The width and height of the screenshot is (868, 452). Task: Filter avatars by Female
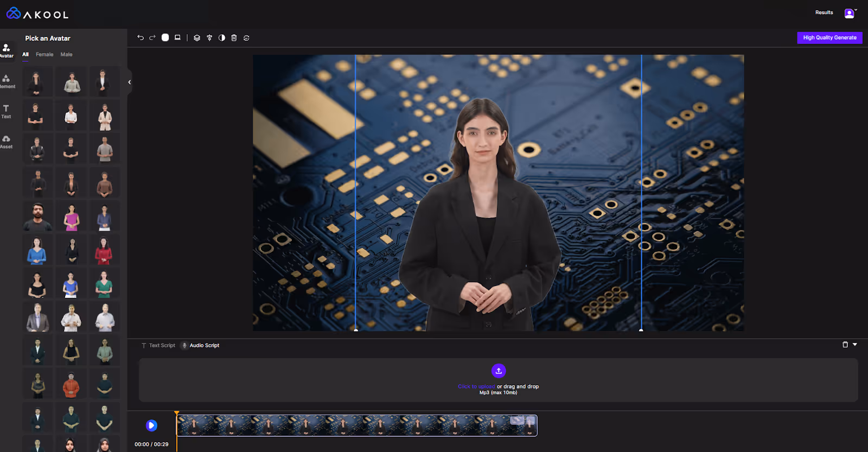pyautogui.click(x=44, y=54)
